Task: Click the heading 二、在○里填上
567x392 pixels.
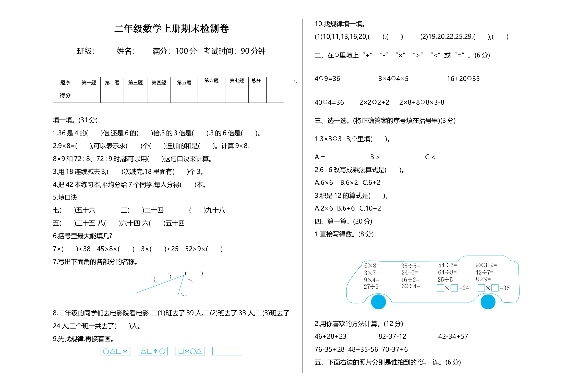Action: 402,55
